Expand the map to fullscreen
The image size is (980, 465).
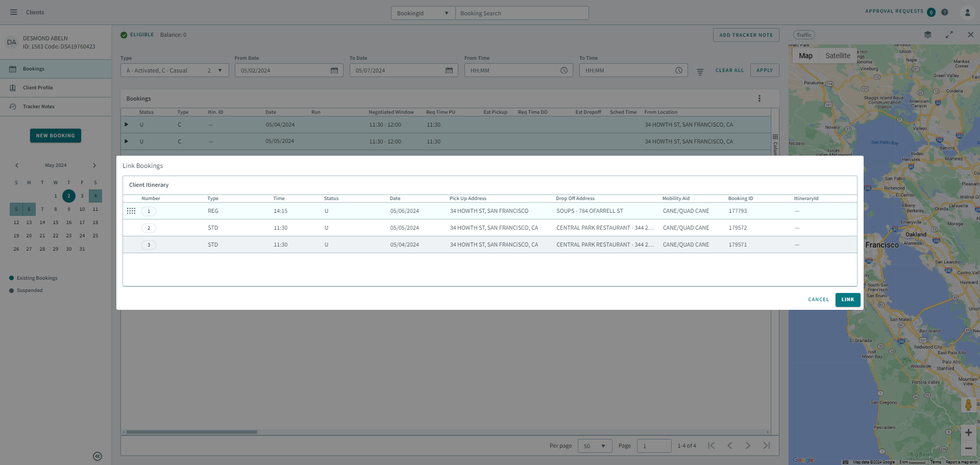(x=949, y=35)
